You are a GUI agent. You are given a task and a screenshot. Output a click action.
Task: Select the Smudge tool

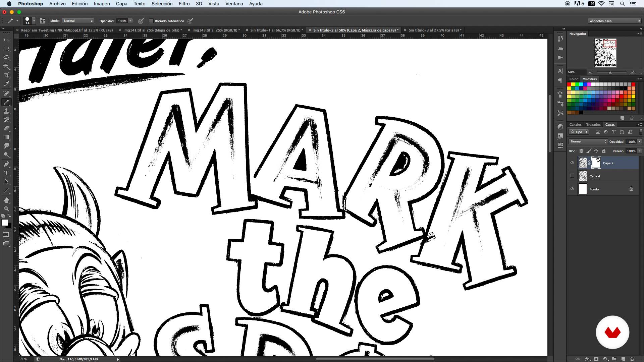6,146
